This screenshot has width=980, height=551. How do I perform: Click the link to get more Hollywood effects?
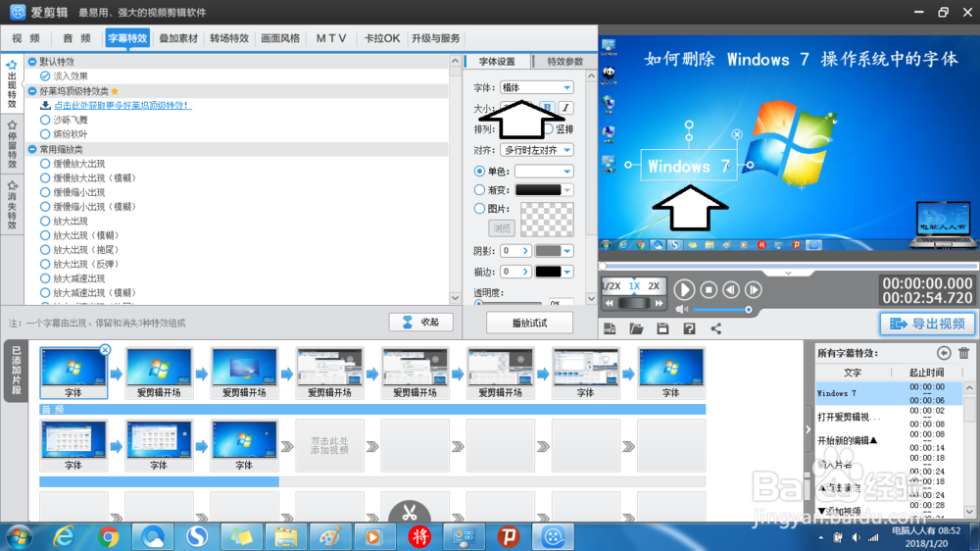[x=122, y=105]
